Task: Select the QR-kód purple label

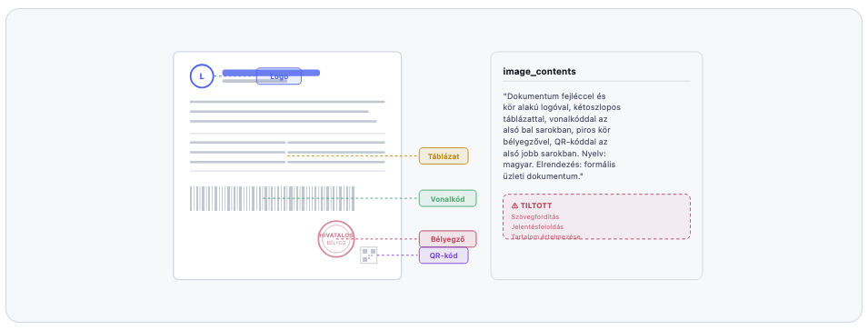Action: [444, 255]
